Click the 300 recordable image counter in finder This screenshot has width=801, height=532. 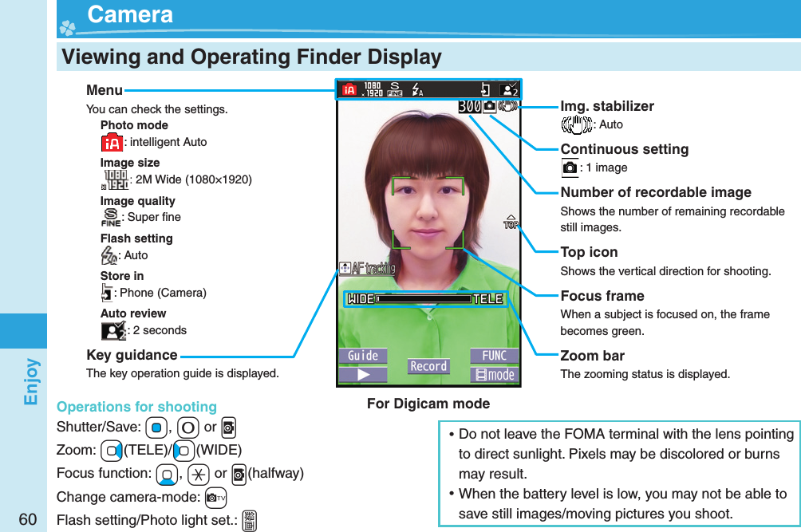pos(470,106)
